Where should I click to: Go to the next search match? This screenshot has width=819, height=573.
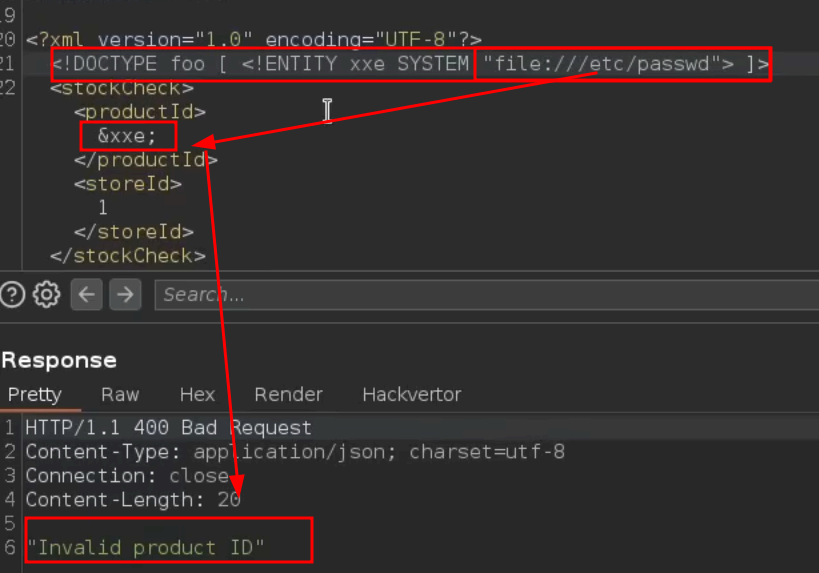(x=125, y=295)
